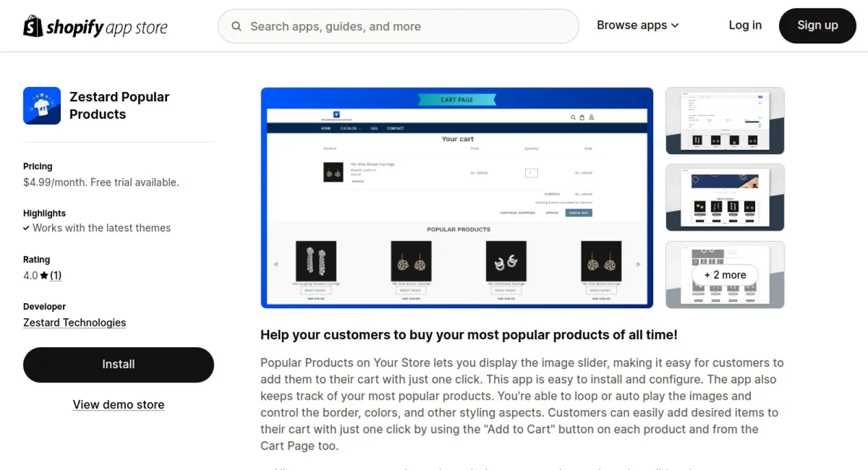The image size is (868, 470).
Task: Install the Zestard Popular Products app
Action: (x=119, y=364)
